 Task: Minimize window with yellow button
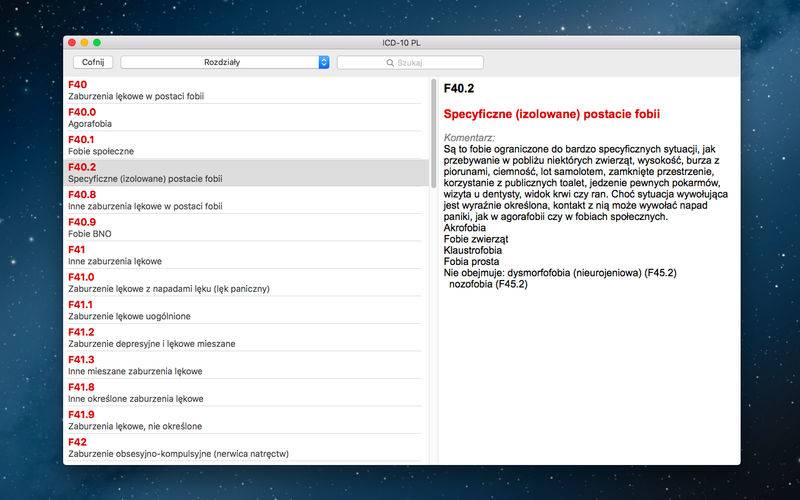pos(84,43)
